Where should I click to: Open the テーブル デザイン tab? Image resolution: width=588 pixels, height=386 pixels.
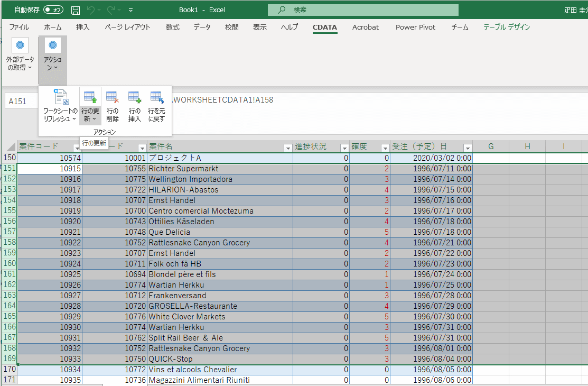point(507,27)
